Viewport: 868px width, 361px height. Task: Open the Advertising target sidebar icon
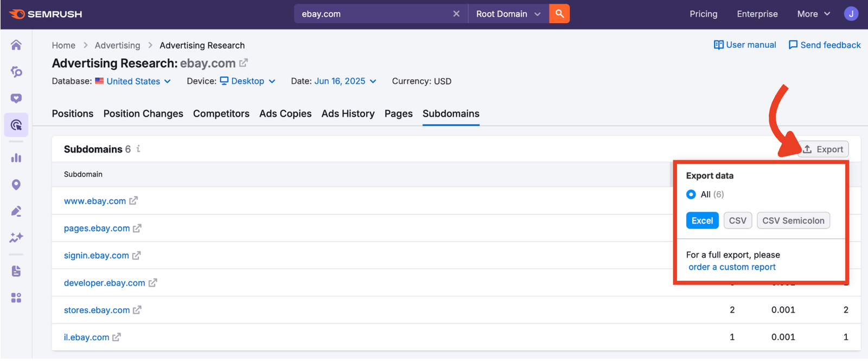(16, 125)
